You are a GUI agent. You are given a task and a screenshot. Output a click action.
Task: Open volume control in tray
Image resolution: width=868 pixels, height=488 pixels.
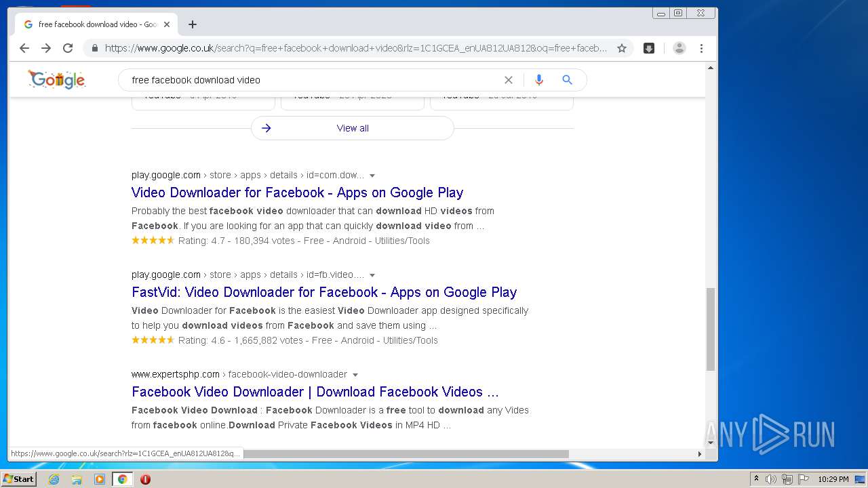pyautogui.click(x=771, y=479)
